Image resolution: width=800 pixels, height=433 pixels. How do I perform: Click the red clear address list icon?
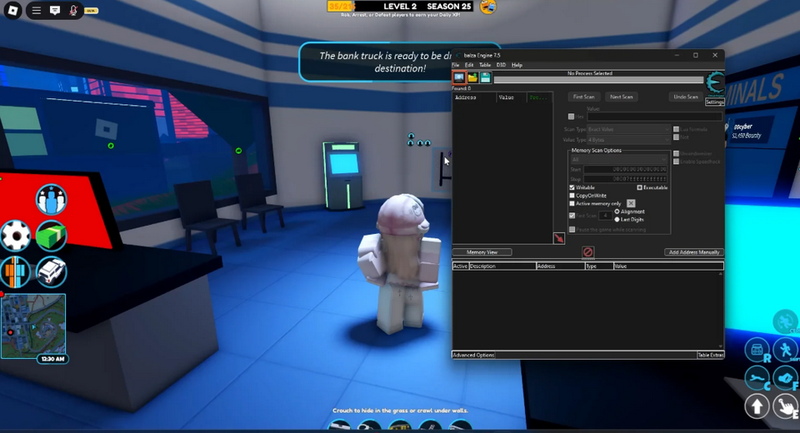[588, 252]
